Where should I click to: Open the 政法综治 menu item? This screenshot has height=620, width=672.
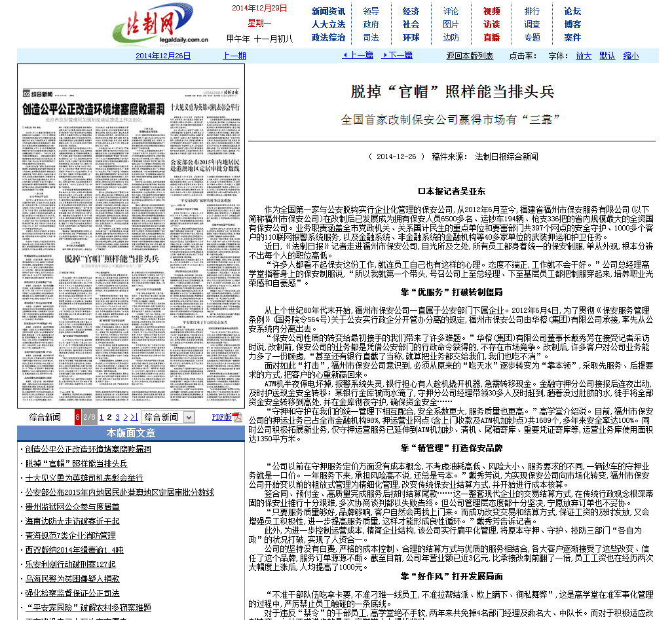(x=328, y=37)
